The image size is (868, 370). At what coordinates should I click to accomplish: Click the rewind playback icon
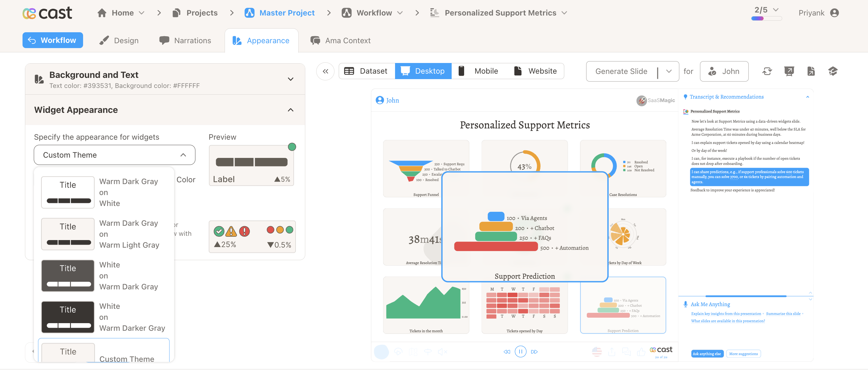(x=507, y=351)
